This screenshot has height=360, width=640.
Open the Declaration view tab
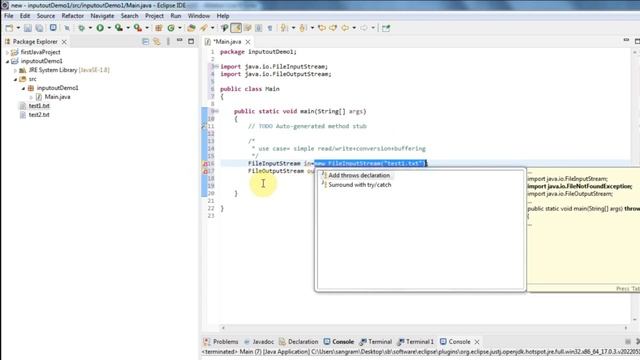[x=298, y=342]
